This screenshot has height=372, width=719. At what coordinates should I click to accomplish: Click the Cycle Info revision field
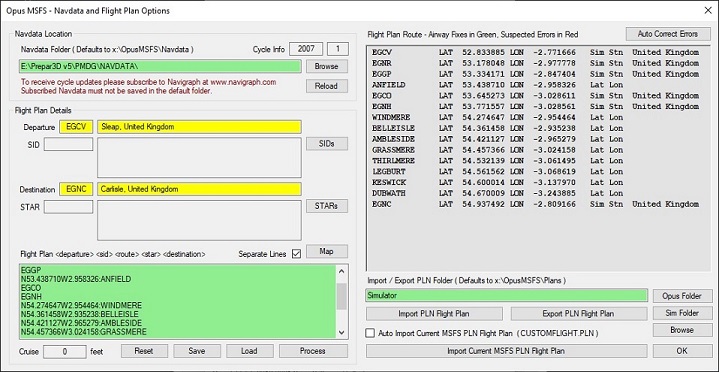(338, 49)
